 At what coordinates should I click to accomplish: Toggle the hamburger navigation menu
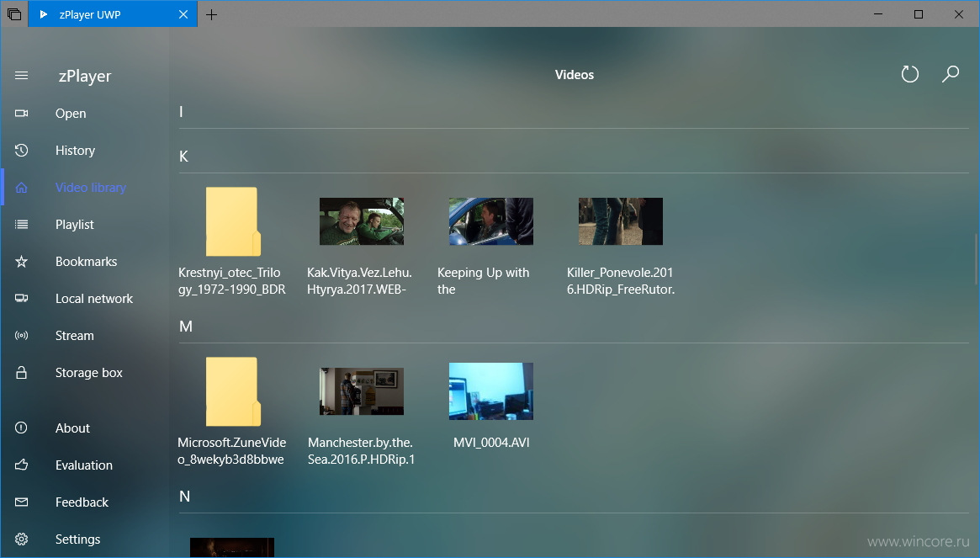click(21, 76)
